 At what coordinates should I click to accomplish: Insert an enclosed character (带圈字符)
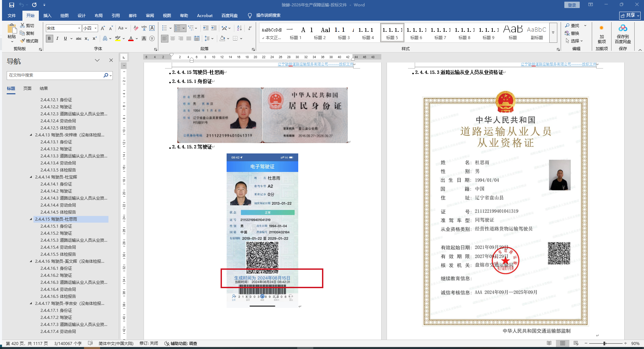point(152,38)
